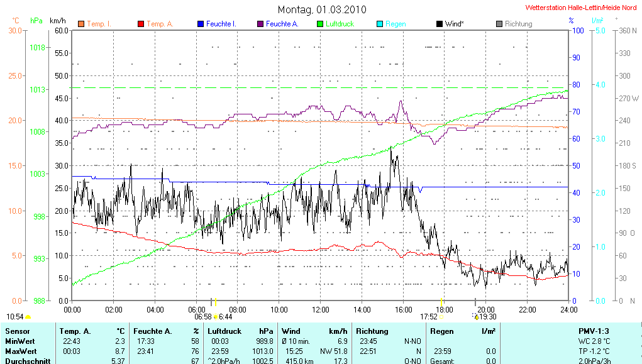Image resolution: width=642 pixels, height=364 pixels.
Task: Select the Luftdruck hPa table header
Action: (241, 331)
